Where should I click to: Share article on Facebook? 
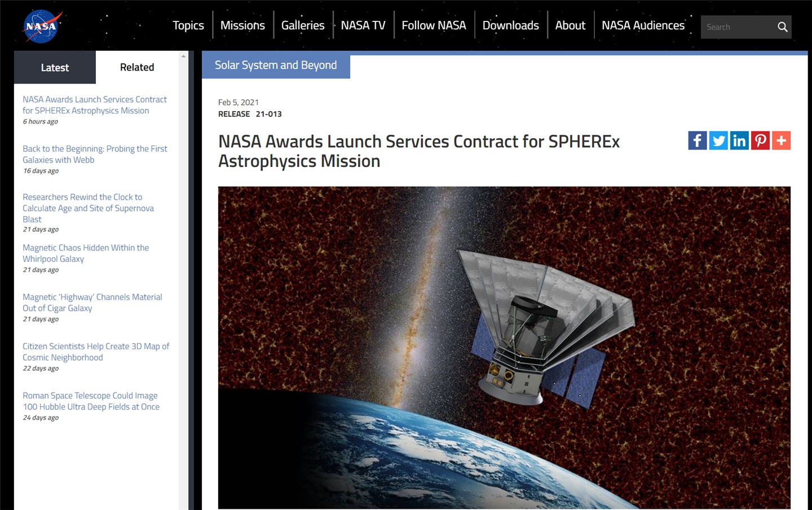click(x=698, y=140)
